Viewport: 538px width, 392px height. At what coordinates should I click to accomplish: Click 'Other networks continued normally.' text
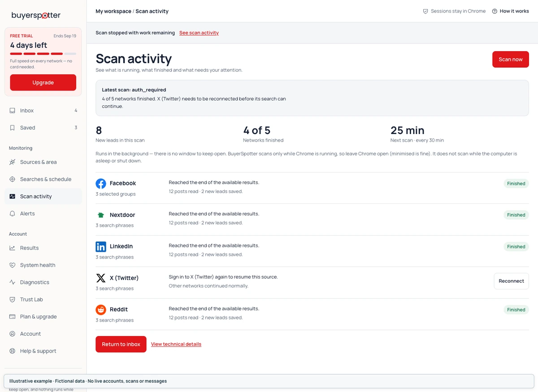click(x=208, y=286)
